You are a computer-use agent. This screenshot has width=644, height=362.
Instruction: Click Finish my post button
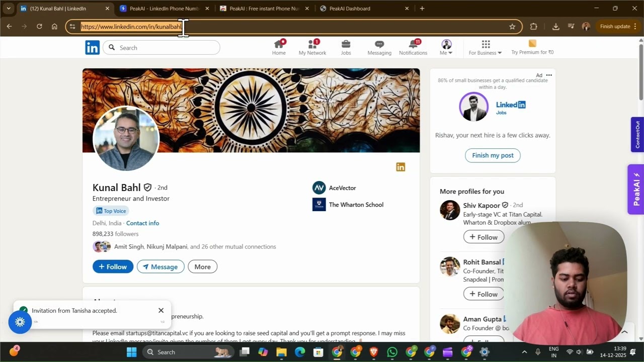493,155
